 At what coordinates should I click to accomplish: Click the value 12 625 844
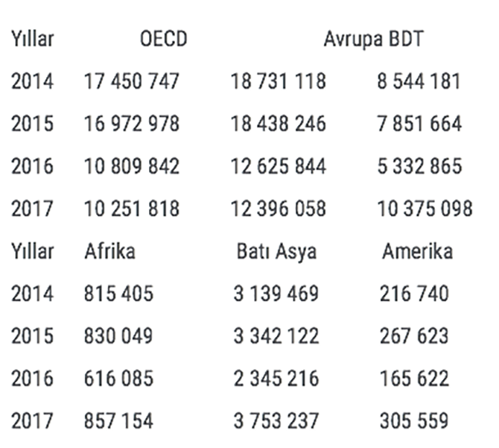[278, 165]
